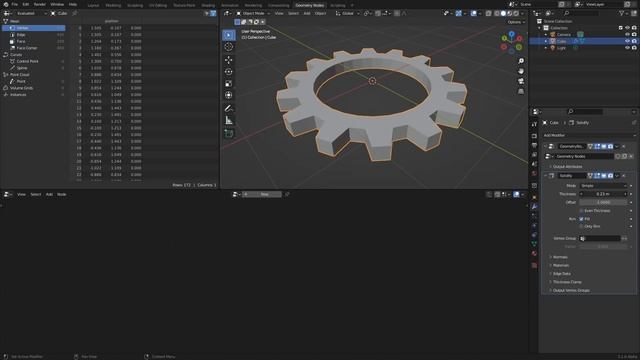640x360 pixels.
Task: Open the Render properties tab
Action: 534,136
